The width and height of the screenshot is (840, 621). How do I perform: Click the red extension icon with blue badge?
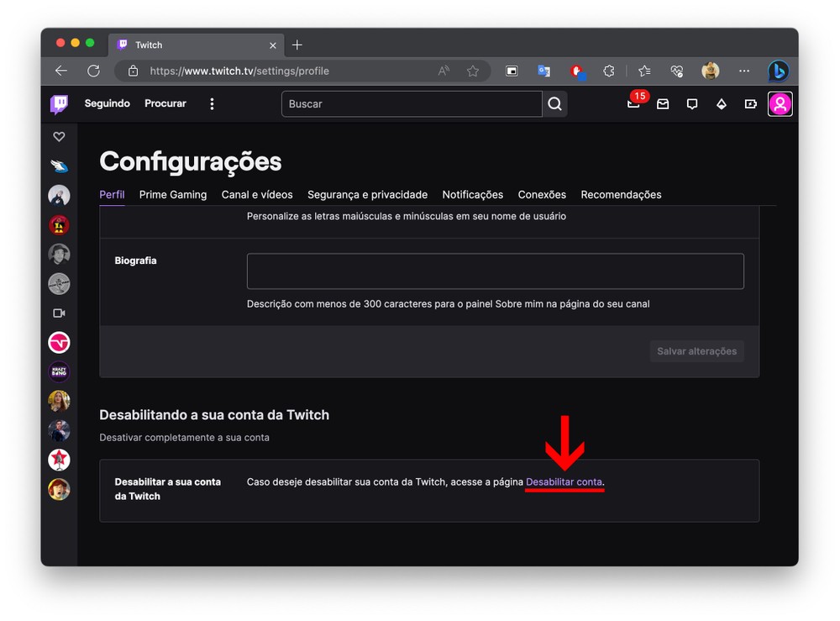click(x=578, y=71)
